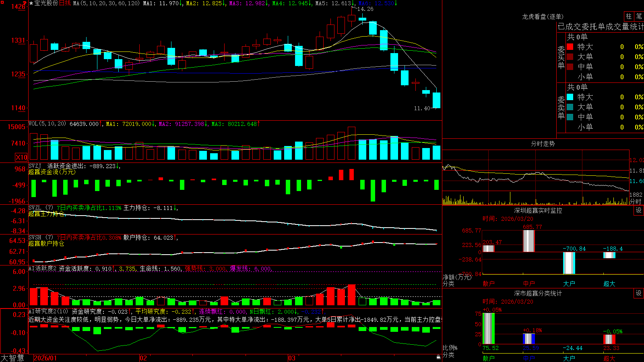Click -24.44 大户 ratio value
Viewport: 644px width, 362px height.
click(572, 348)
